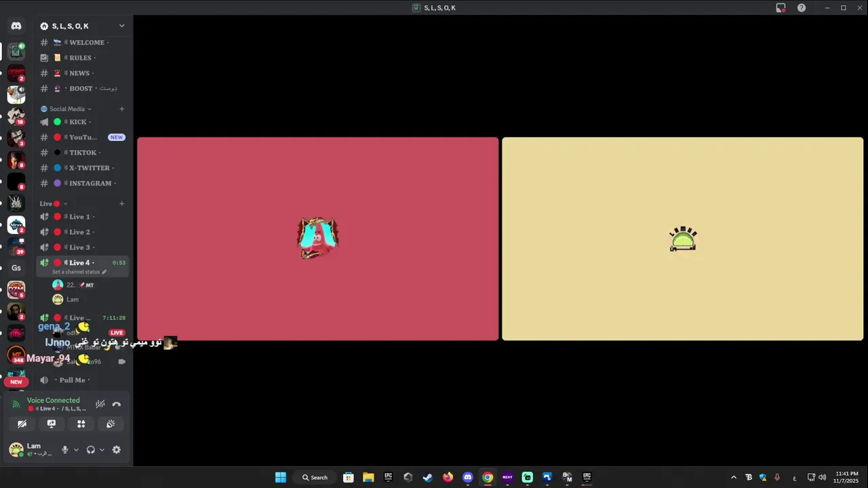This screenshot has height=488, width=868.
Task: Collapse the Social Media category
Action: tap(66, 108)
